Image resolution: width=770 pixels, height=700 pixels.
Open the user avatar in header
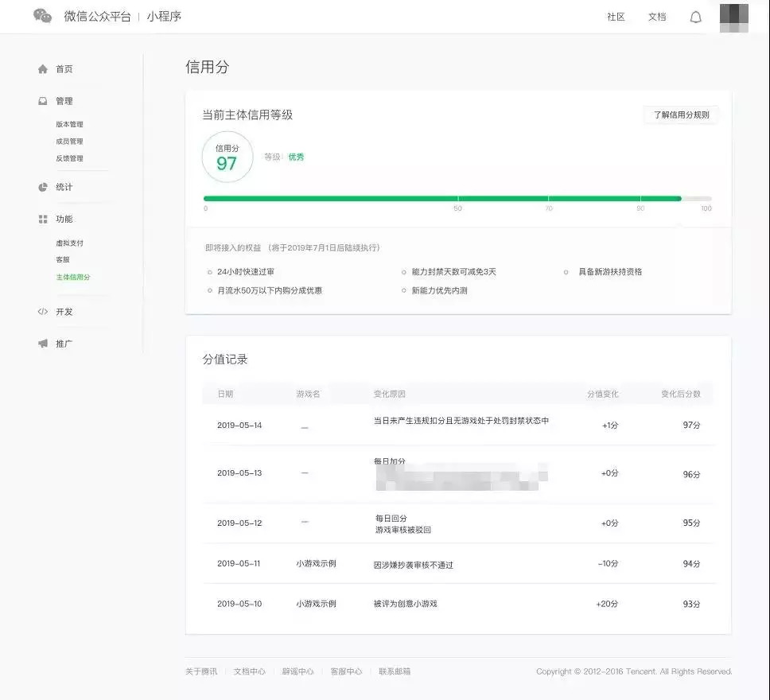coord(733,17)
